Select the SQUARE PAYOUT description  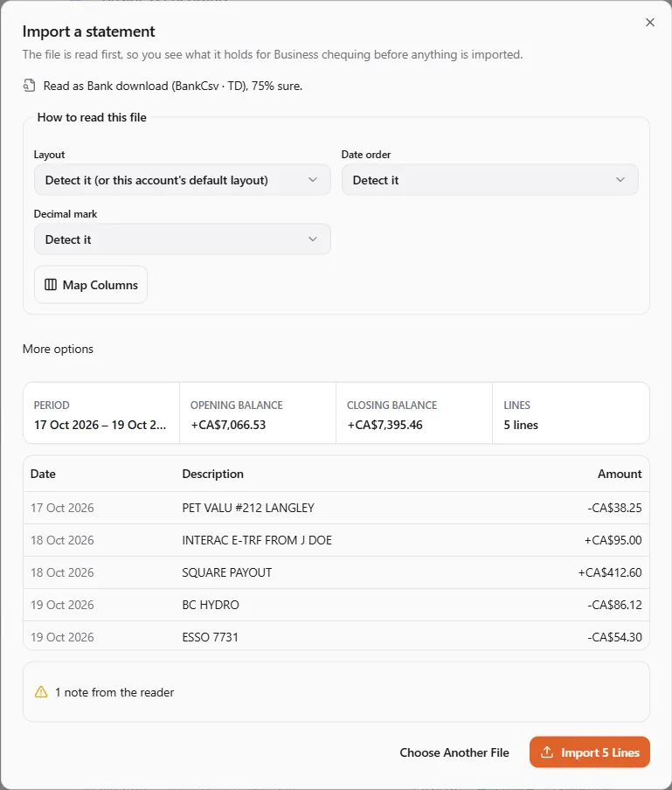pos(226,572)
